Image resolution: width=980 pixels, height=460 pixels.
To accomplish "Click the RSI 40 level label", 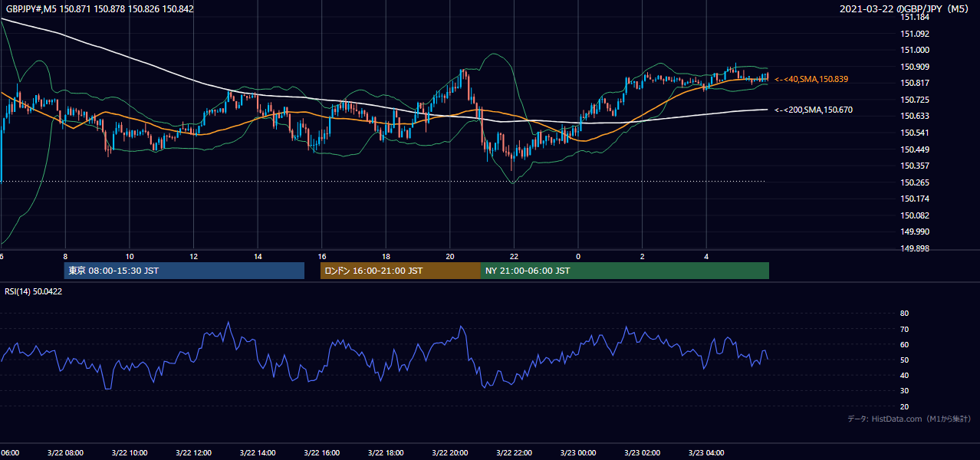I will point(904,375).
